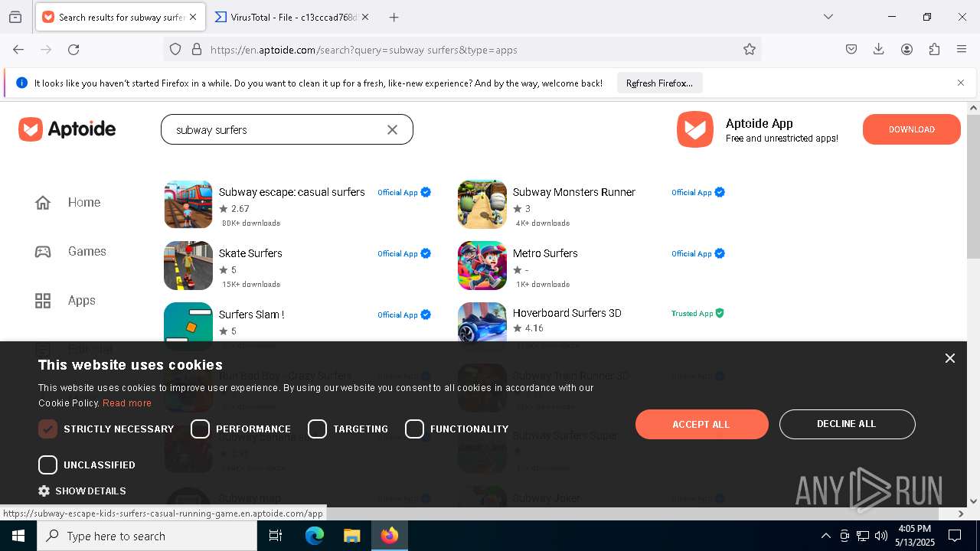Click the Aptoide logo
Viewport: 980px width, 551px height.
click(x=67, y=129)
